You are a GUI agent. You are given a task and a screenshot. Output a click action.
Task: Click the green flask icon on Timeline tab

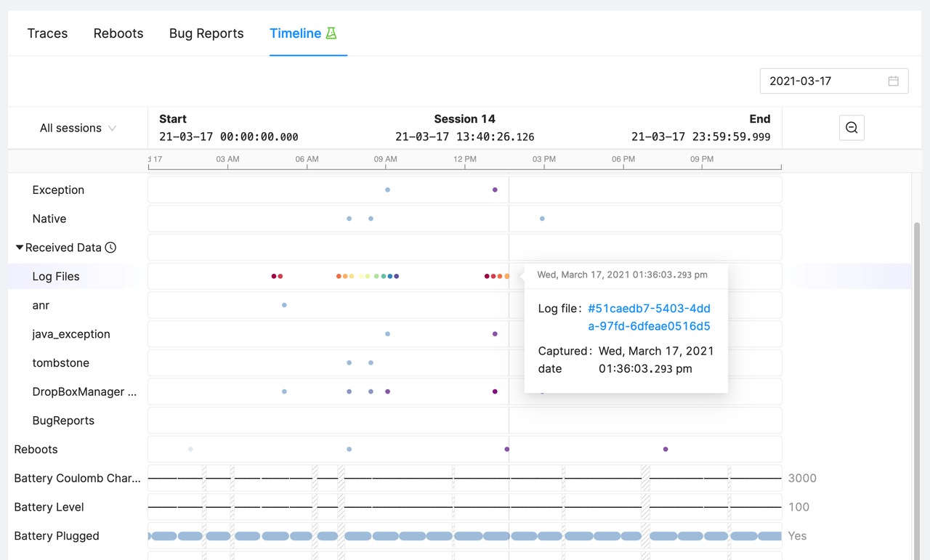pos(331,33)
